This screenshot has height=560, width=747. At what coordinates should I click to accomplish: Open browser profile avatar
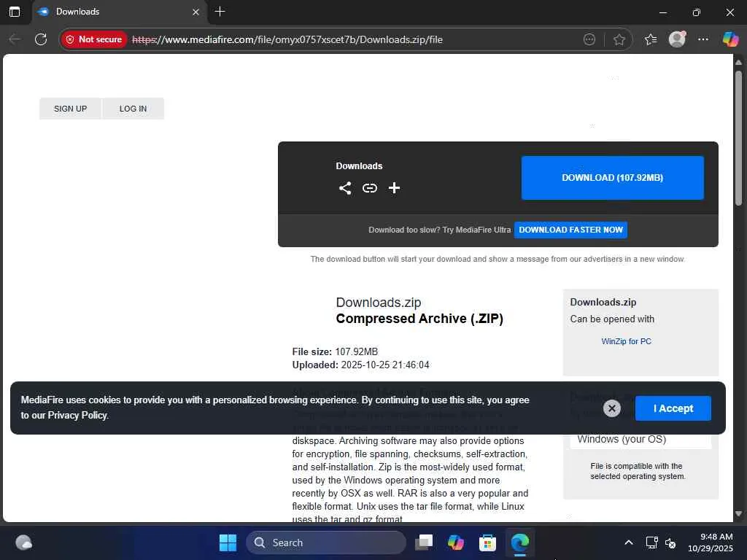[677, 39]
